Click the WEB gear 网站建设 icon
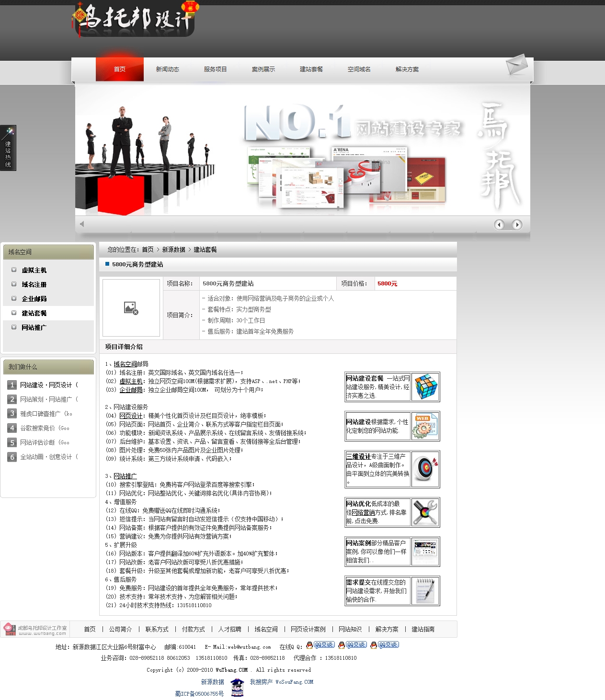The width and height of the screenshot is (605, 700). tap(425, 426)
